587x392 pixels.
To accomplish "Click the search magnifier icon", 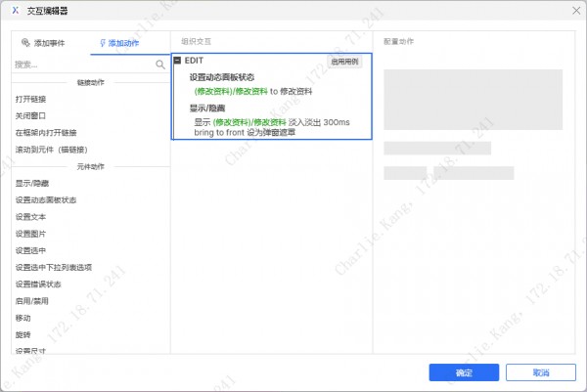I will pyautogui.click(x=160, y=65).
